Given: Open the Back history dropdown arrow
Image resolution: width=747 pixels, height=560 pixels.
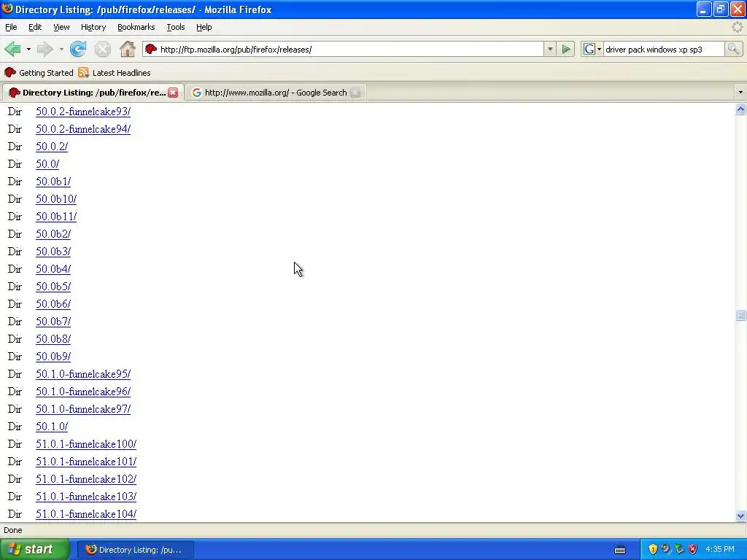Looking at the screenshot, I should (x=28, y=49).
